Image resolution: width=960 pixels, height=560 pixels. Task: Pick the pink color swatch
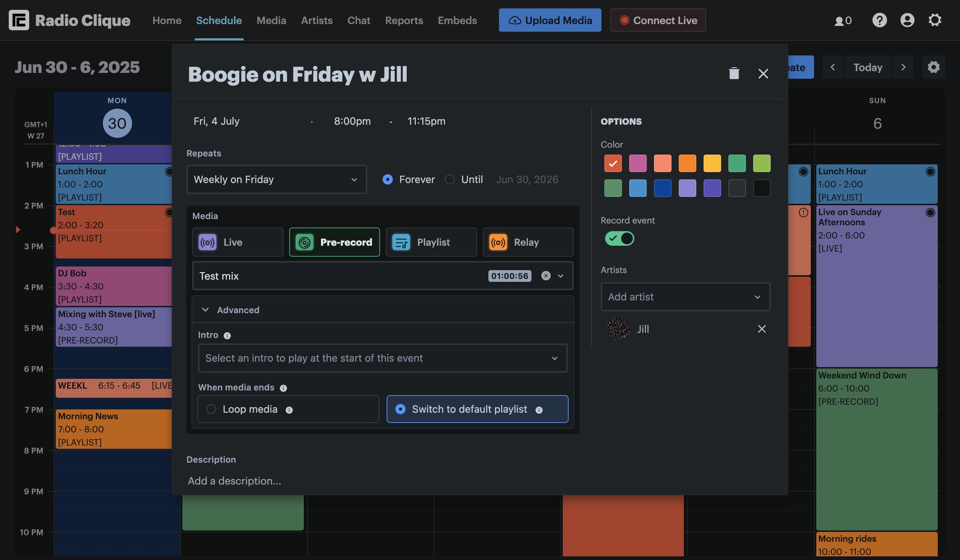638,164
